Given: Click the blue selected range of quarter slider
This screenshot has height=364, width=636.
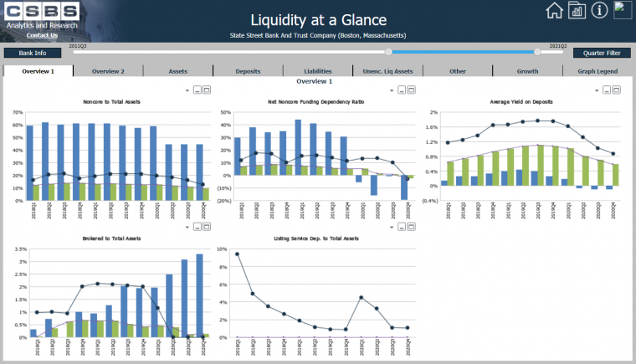Looking at the screenshot, I should point(463,52).
